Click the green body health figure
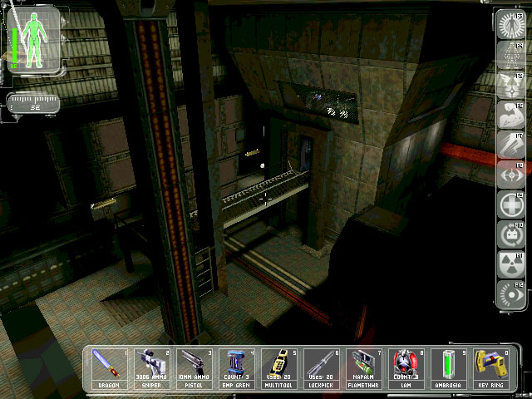532x399 pixels. (x=35, y=40)
